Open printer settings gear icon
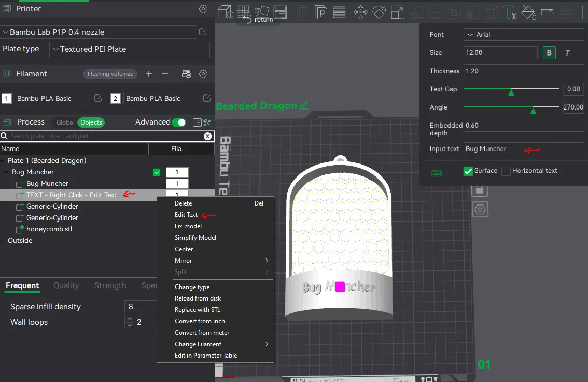The width and height of the screenshot is (588, 382). coord(203,9)
